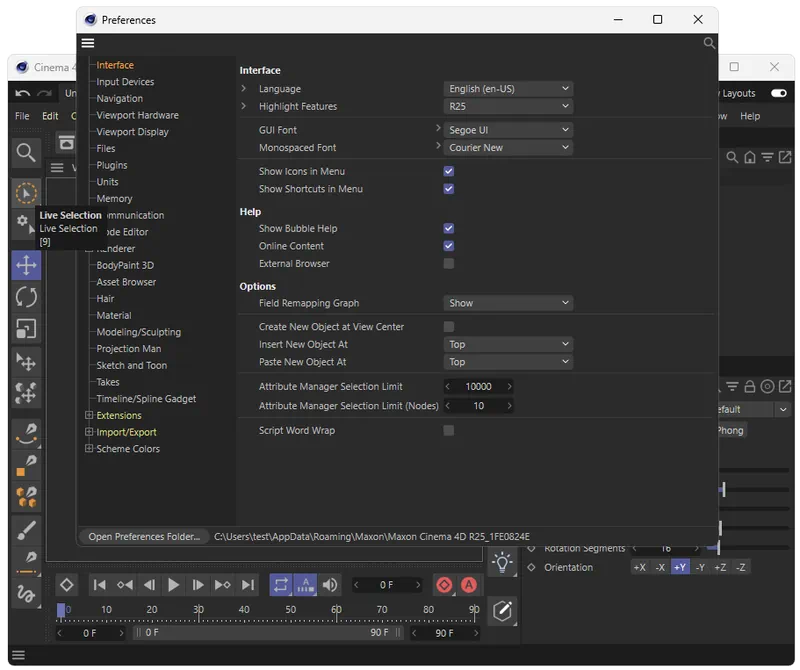Open the Insert New Object At dropdown
The height and width of the screenshot is (670, 800).
coord(508,344)
